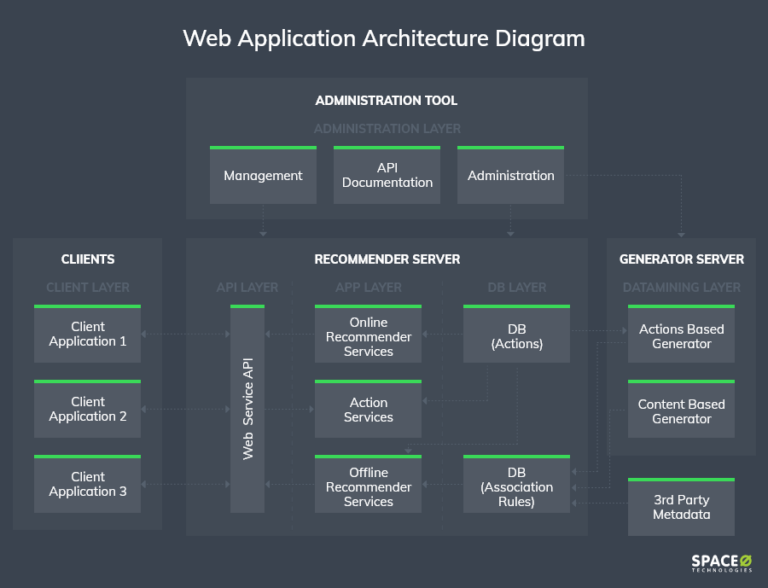Click the Management box
Screen dimensions: 768x588
[x=263, y=175]
